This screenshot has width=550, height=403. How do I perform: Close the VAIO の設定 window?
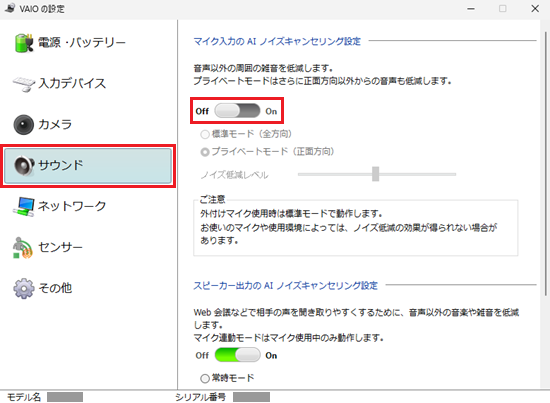pos(535,8)
